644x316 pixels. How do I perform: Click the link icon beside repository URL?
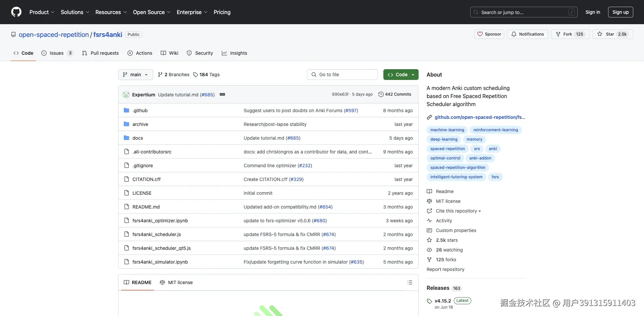coord(429,117)
